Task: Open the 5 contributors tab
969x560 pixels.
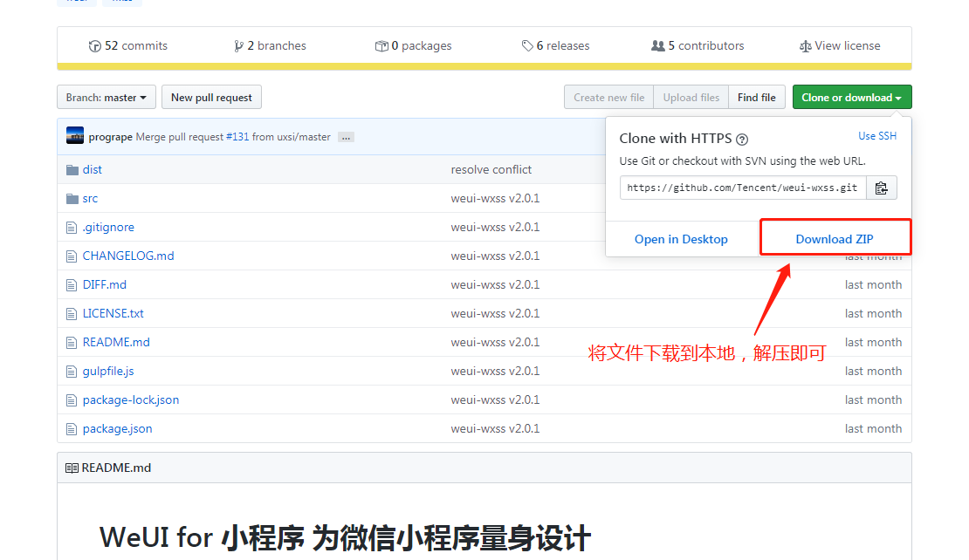Action: coord(698,45)
